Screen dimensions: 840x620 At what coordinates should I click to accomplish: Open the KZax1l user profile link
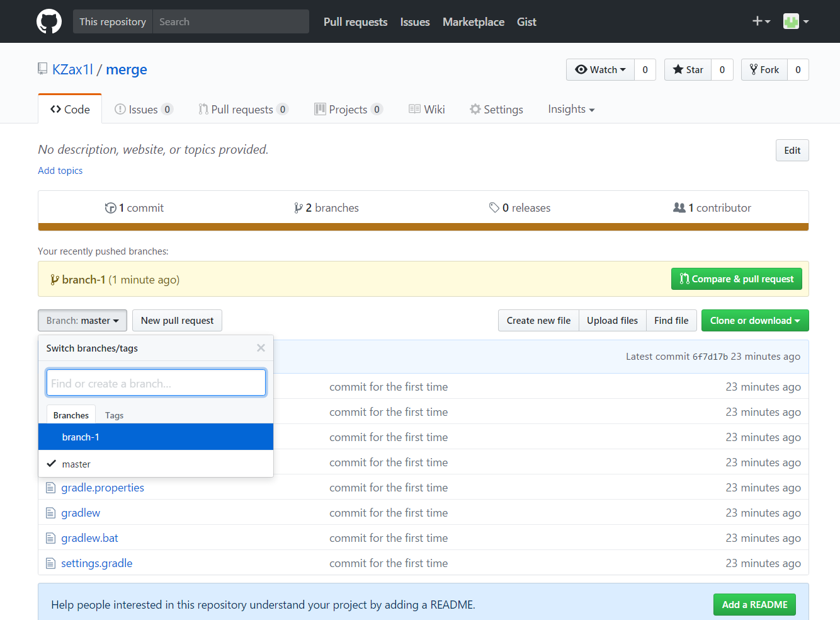(72, 69)
